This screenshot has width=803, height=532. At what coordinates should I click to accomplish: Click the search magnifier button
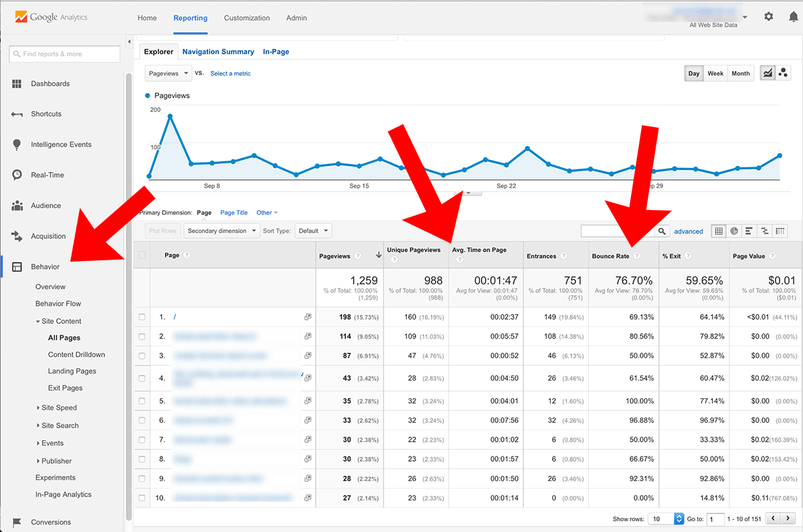pos(661,231)
